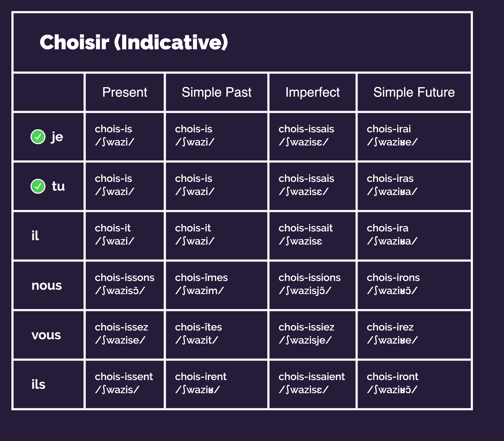Click the Choisir (Indicative) title
The height and width of the screenshot is (441, 504).
134,42
